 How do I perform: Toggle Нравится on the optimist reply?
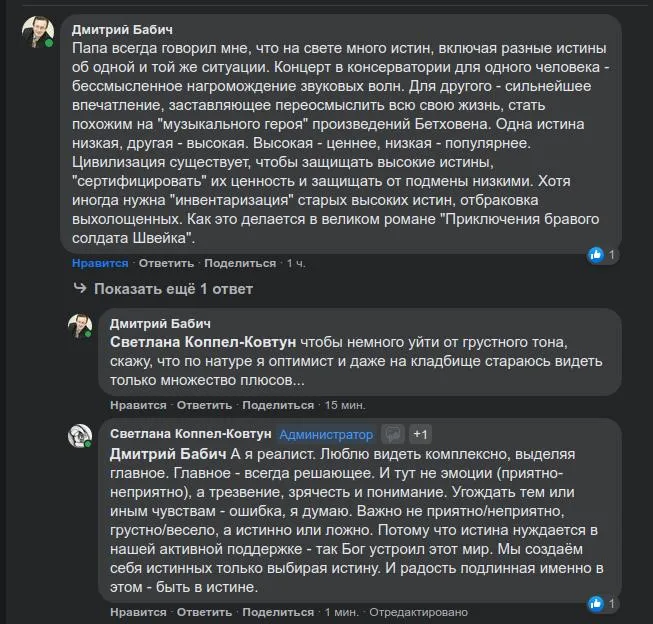138,405
